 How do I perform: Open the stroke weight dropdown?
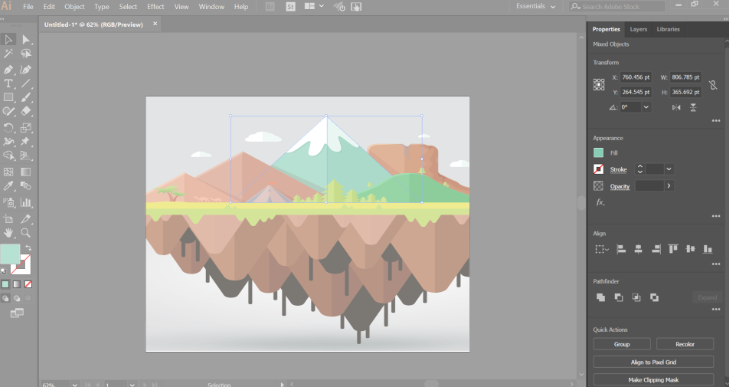point(669,169)
